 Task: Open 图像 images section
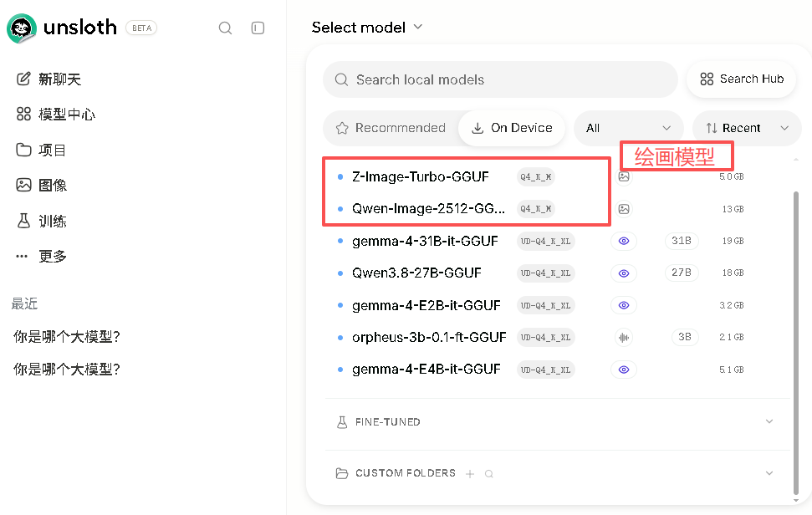42,186
